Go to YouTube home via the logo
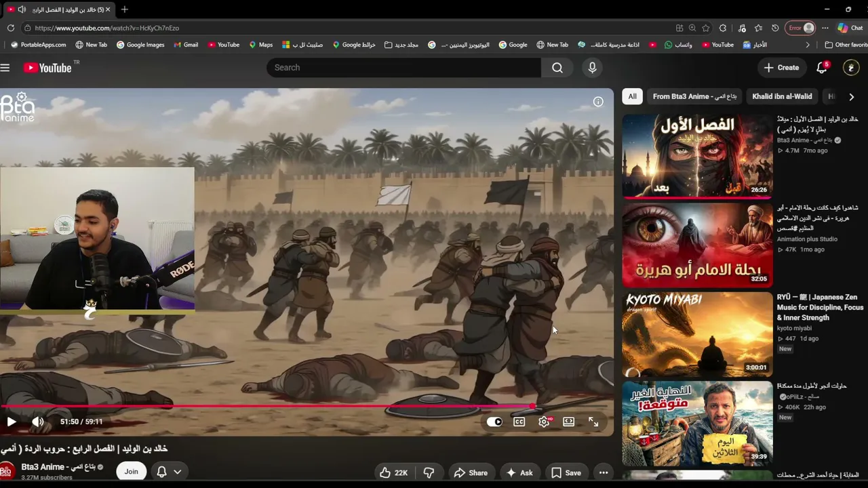The image size is (868, 488). 47,68
